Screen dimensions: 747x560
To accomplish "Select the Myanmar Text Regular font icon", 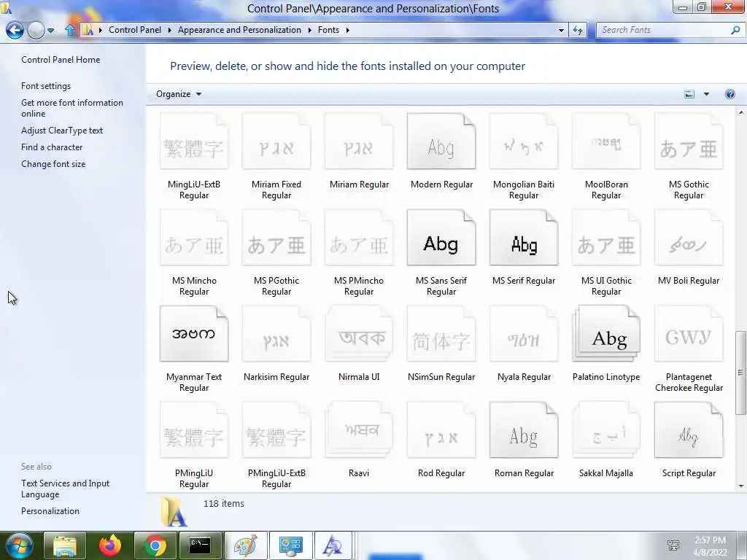I will [x=194, y=333].
